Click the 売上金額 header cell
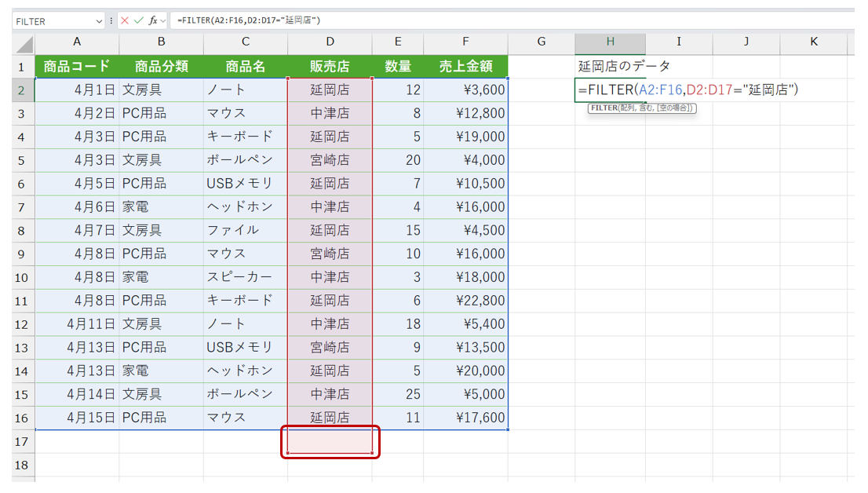The width and height of the screenshot is (868, 493). point(465,67)
